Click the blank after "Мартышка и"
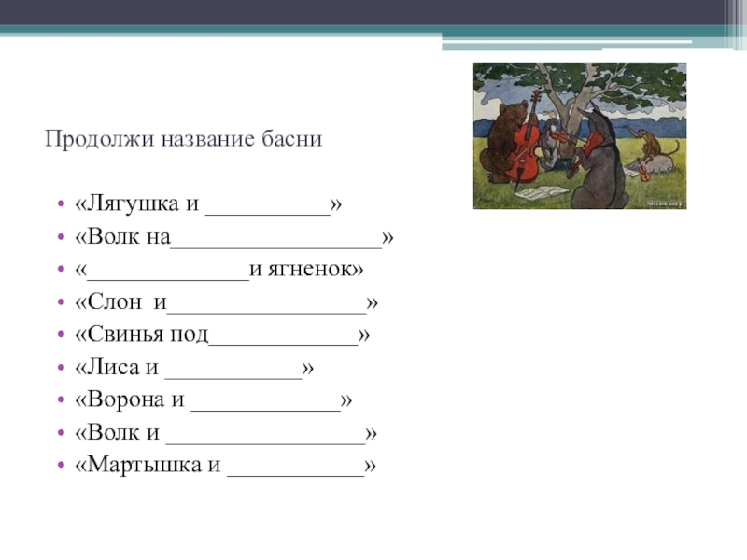 [x=295, y=466]
